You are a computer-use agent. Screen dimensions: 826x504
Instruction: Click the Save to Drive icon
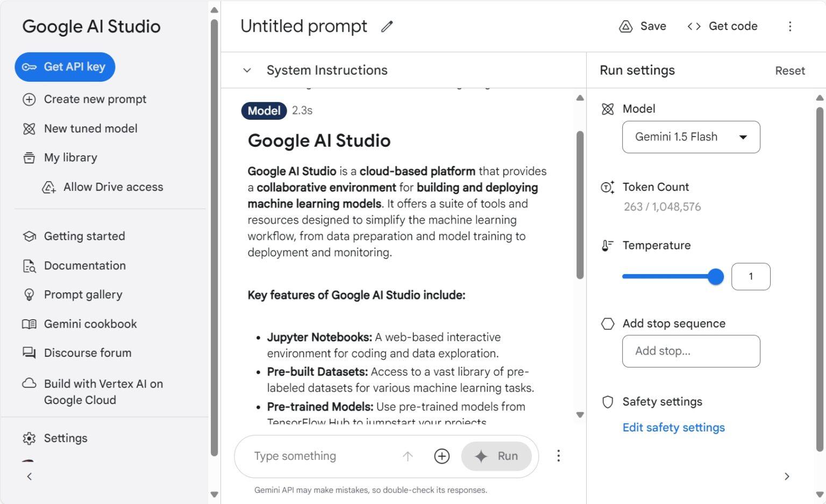tap(625, 26)
